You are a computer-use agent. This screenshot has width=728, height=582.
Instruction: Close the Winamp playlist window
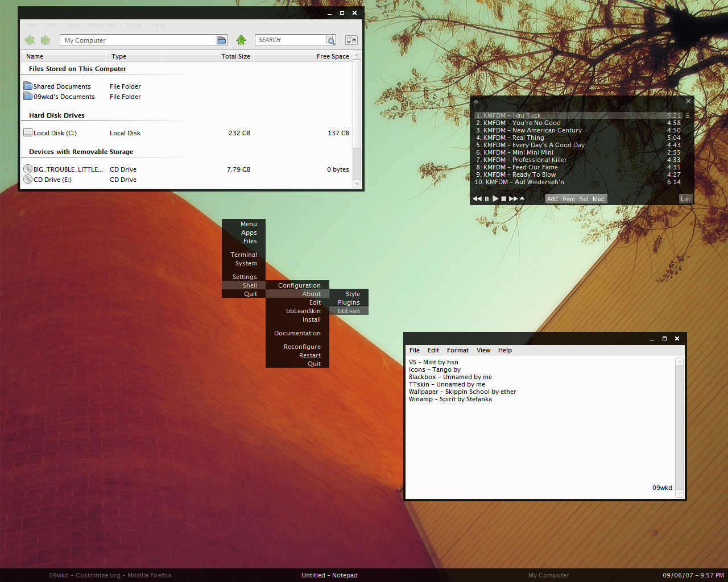(x=688, y=101)
